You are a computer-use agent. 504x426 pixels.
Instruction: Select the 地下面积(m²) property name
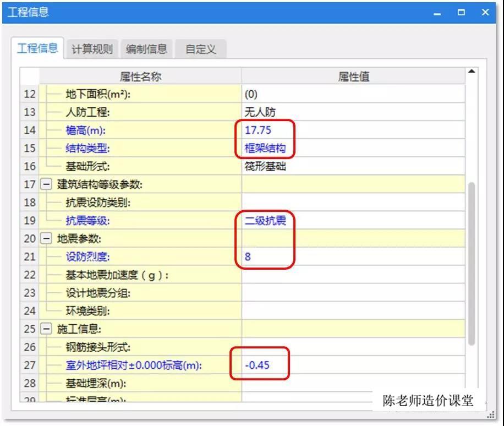98,94
